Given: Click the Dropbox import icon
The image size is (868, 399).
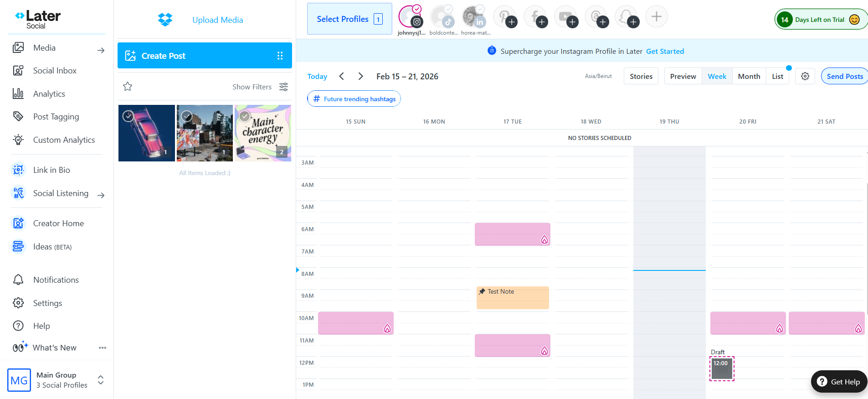Looking at the screenshot, I should [x=165, y=20].
